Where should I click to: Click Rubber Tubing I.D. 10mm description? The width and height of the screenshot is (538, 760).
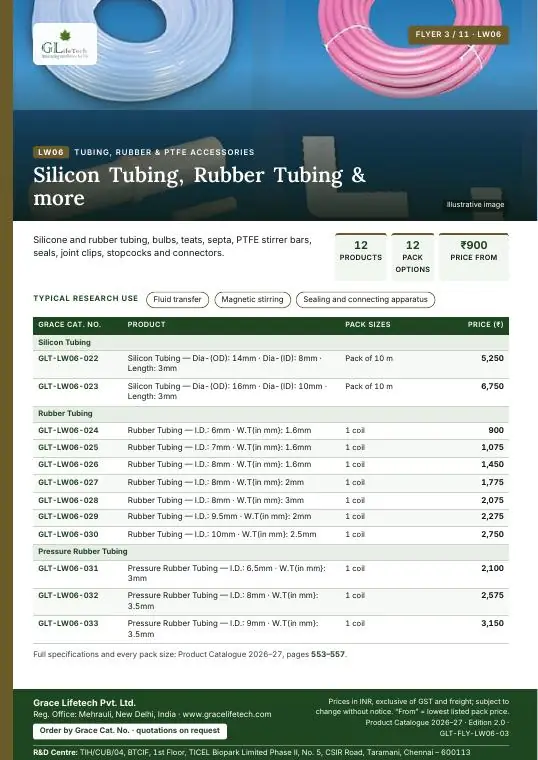point(222,535)
